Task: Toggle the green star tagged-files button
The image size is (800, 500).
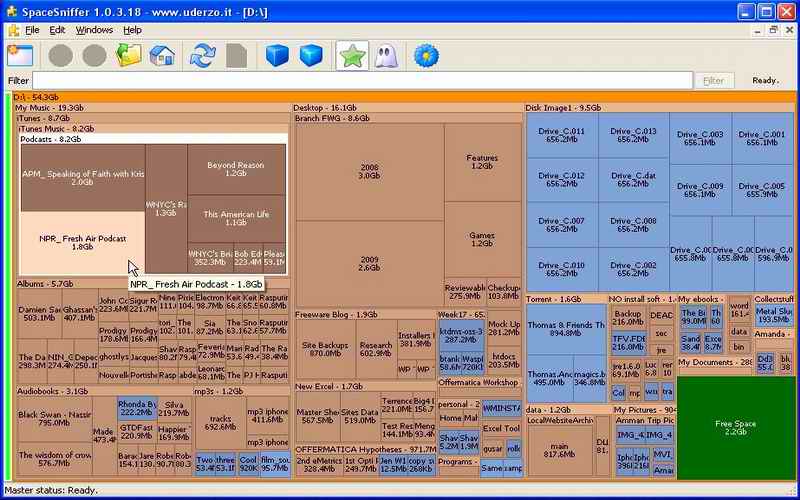Action: point(351,55)
